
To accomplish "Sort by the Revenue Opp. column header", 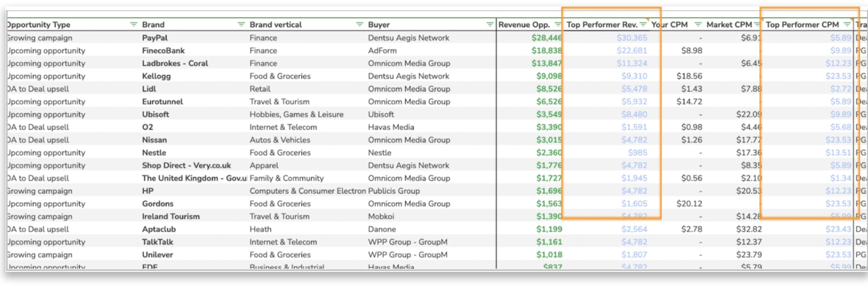I will (x=524, y=25).
